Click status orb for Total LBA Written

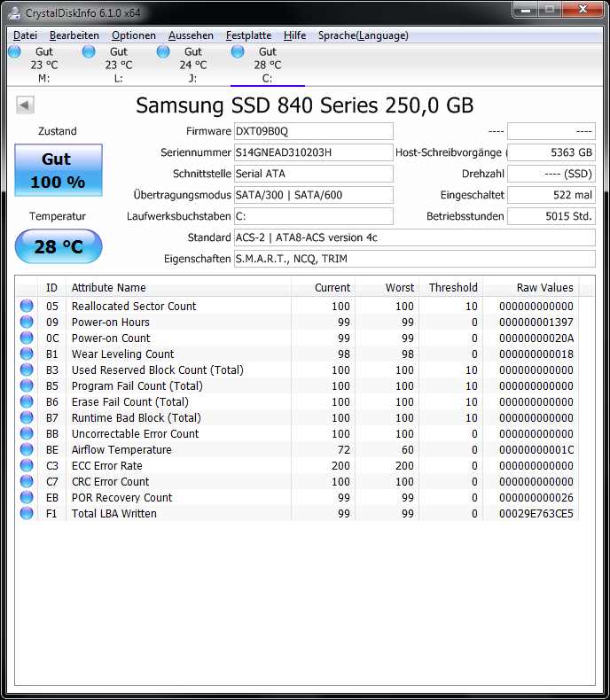[x=27, y=513]
